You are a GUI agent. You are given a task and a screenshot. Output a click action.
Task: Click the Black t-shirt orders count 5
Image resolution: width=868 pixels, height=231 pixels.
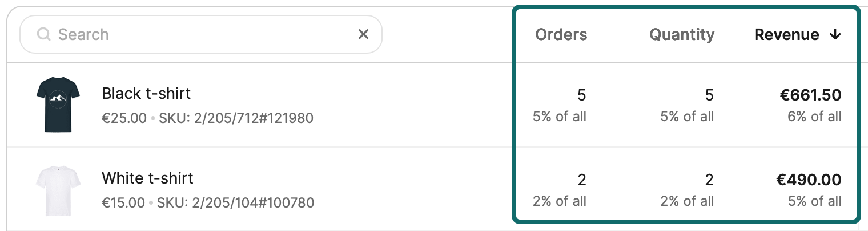click(x=581, y=95)
